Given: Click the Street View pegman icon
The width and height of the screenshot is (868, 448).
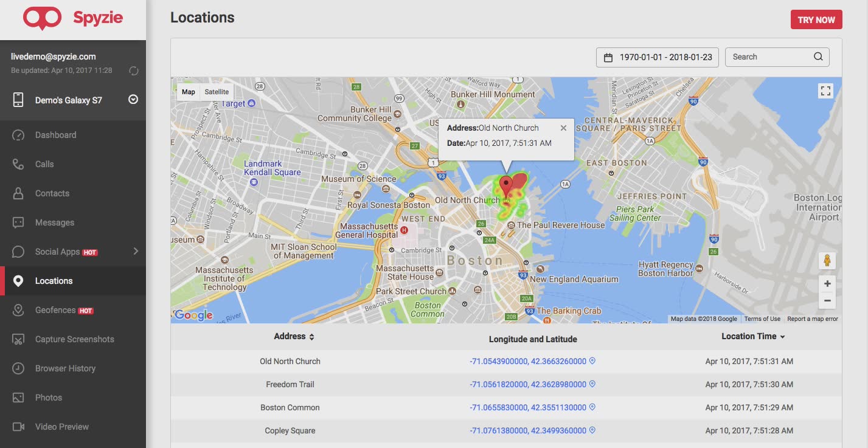Looking at the screenshot, I should tap(827, 260).
